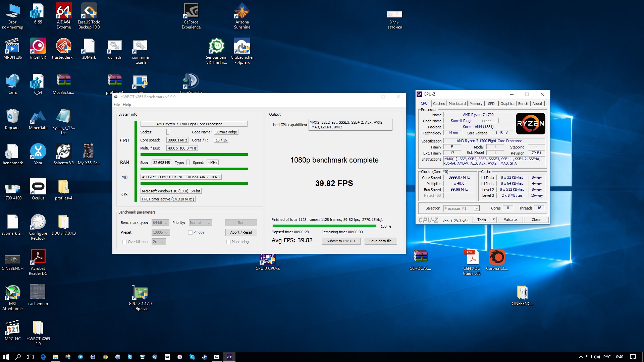The width and height of the screenshot is (644, 362).
Task: Click the Steam icon in taskbar
Action: (x=204, y=357)
